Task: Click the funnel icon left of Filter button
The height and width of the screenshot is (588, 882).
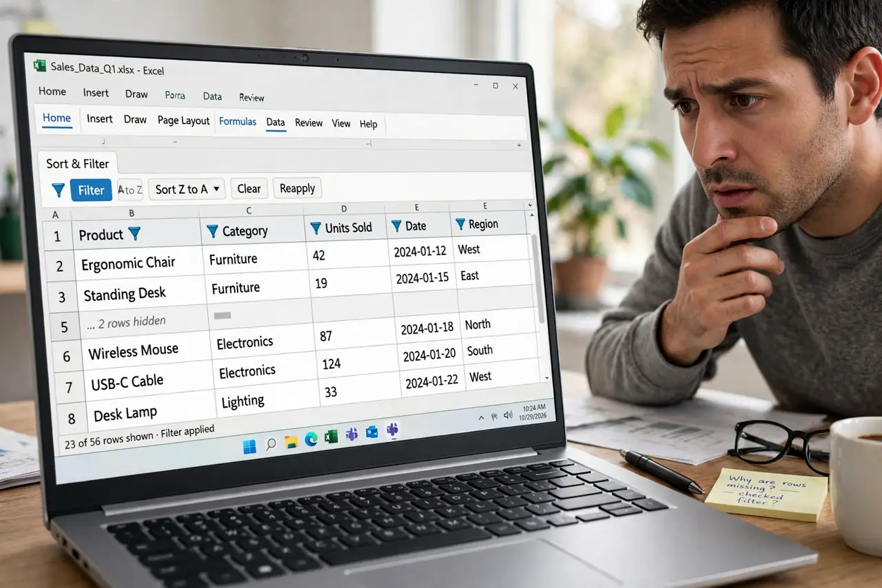Action: click(x=59, y=189)
